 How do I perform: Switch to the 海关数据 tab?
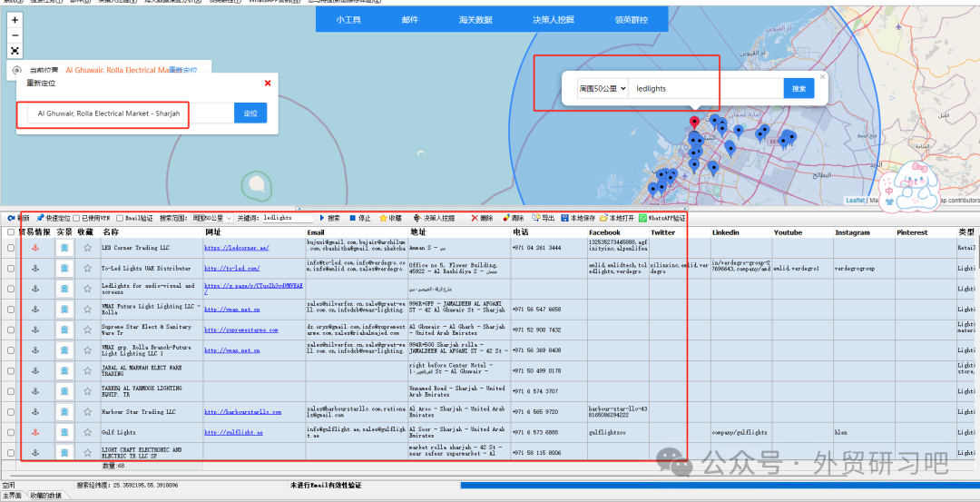click(x=475, y=20)
